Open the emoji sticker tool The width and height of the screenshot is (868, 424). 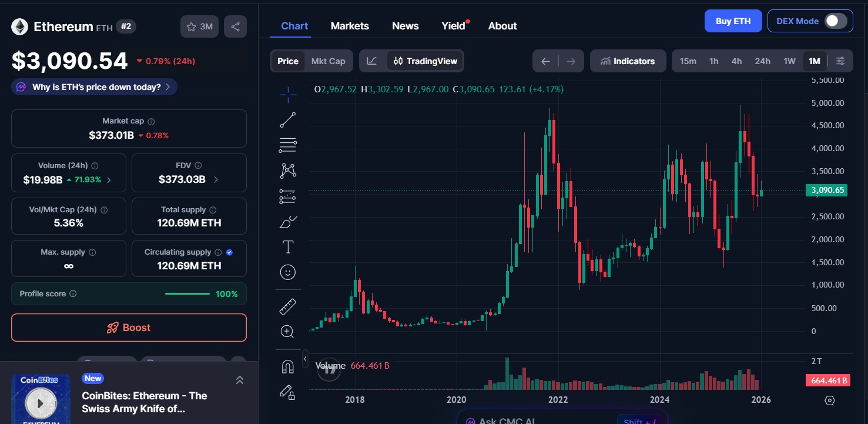287,272
